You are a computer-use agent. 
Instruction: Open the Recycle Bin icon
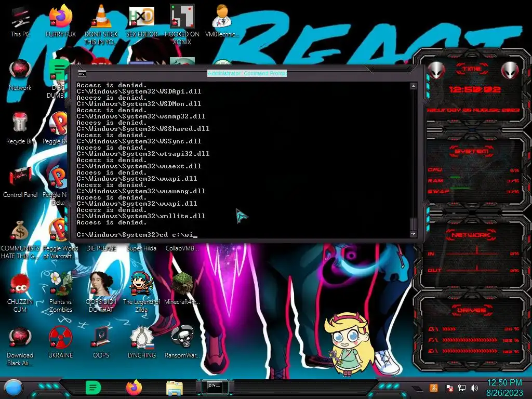coord(20,129)
